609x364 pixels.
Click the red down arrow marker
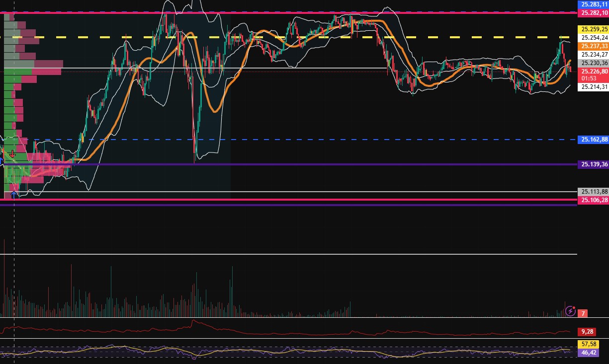[x=12, y=154]
